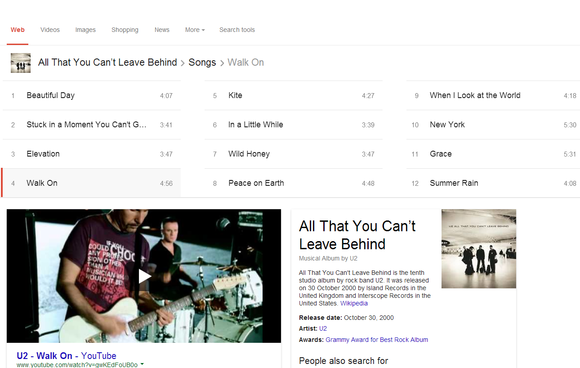Open the U2 - Walk On - YouTube result
This screenshot has width=580, height=368.
[67, 356]
